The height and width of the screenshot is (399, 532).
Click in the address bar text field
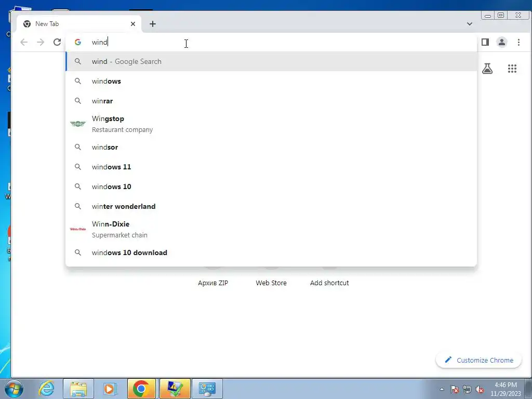click(271, 42)
